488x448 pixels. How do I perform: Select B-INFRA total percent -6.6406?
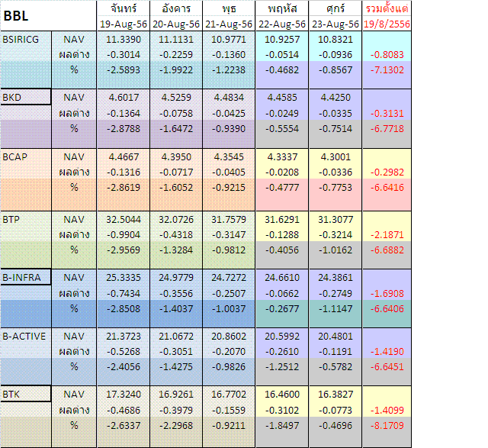[387, 308]
